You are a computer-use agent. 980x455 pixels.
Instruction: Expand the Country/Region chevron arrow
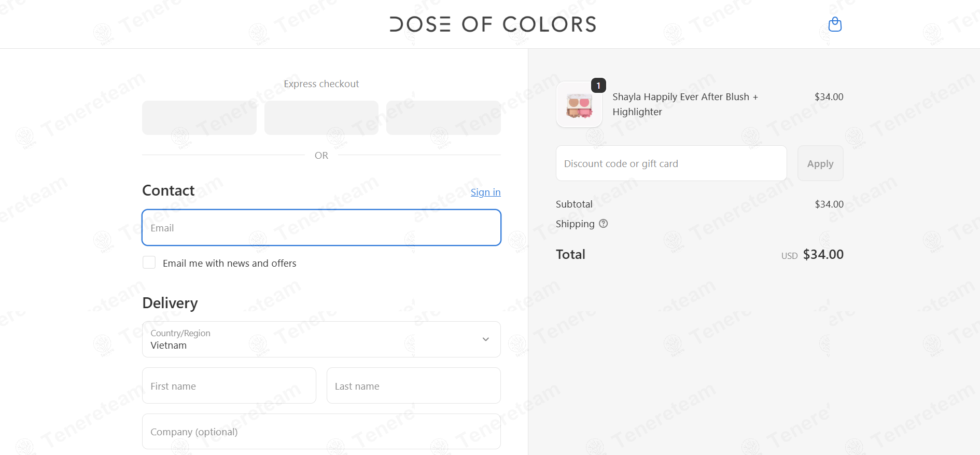pos(486,339)
